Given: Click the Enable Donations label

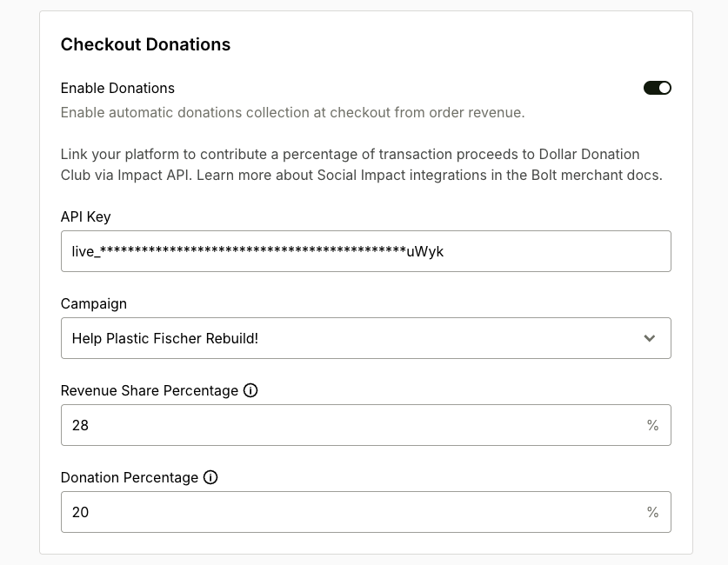Looking at the screenshot, I should 117,88.
